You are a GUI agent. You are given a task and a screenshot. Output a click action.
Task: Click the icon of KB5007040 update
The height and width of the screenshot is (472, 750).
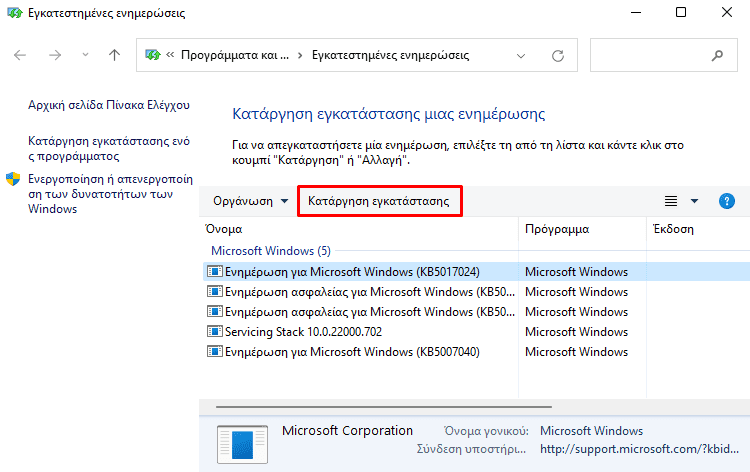[x=215, y=351]
